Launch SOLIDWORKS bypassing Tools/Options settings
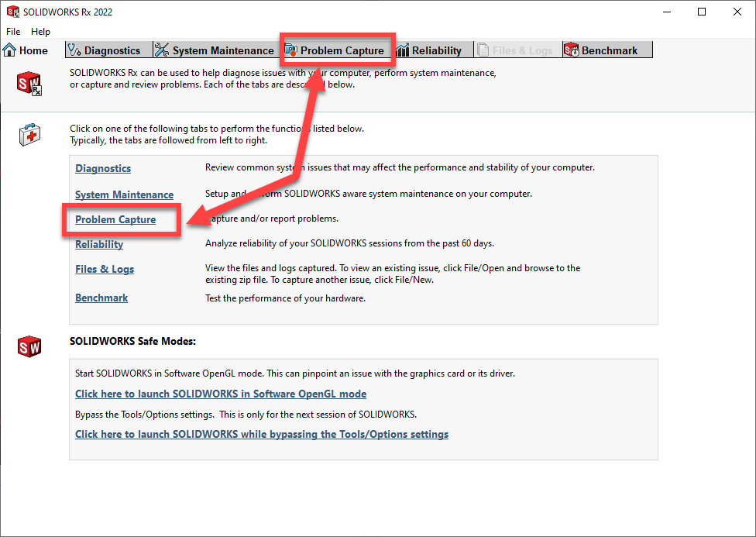 pyautogui.click(x=262, y=434)
